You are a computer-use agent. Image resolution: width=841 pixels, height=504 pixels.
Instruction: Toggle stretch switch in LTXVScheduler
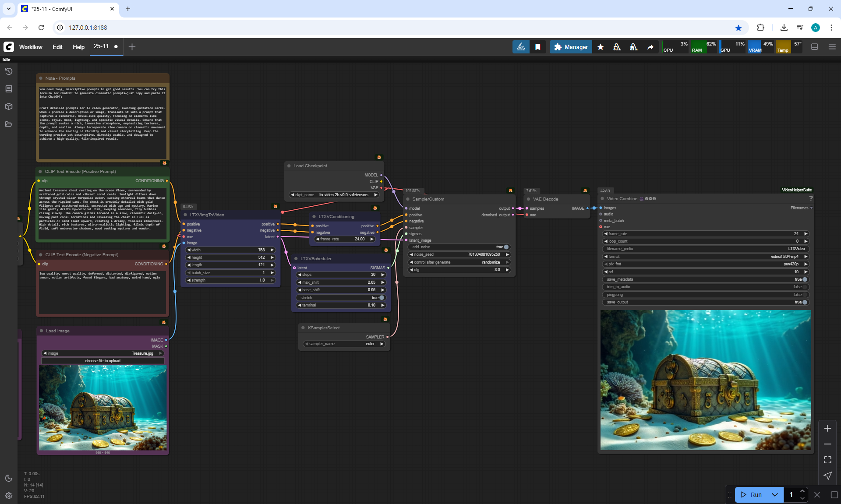[381, 298]
